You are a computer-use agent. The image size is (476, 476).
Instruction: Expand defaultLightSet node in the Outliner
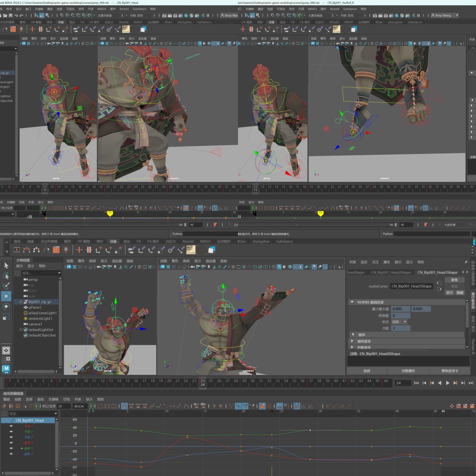click(x=21, y=330)
